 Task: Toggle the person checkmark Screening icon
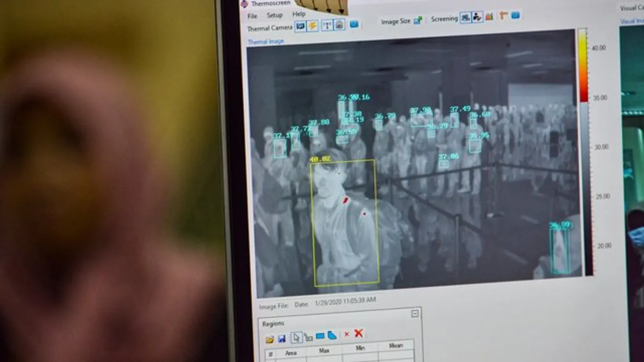coord(477,17)
